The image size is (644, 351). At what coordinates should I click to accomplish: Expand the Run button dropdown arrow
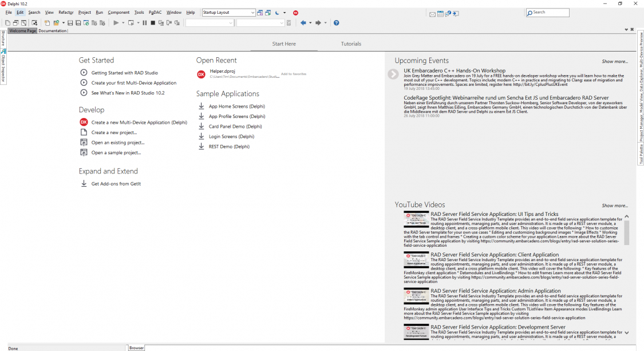[123, 23]
